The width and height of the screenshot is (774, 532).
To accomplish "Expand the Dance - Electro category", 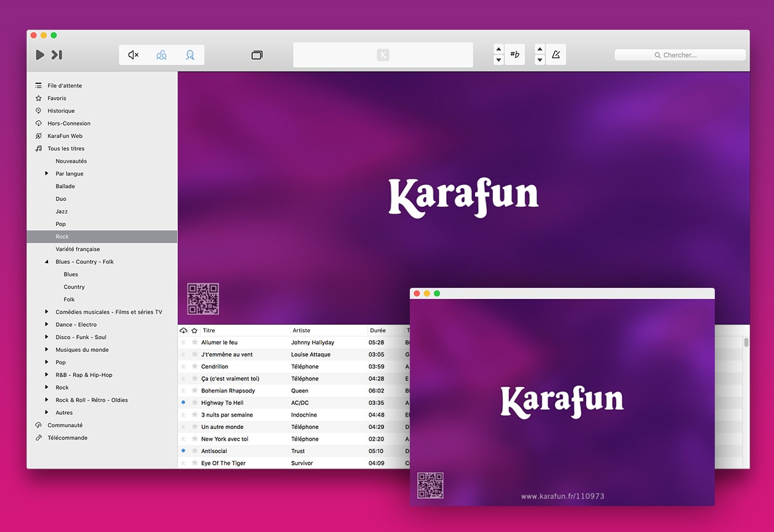I will click(x=47, y=325).
